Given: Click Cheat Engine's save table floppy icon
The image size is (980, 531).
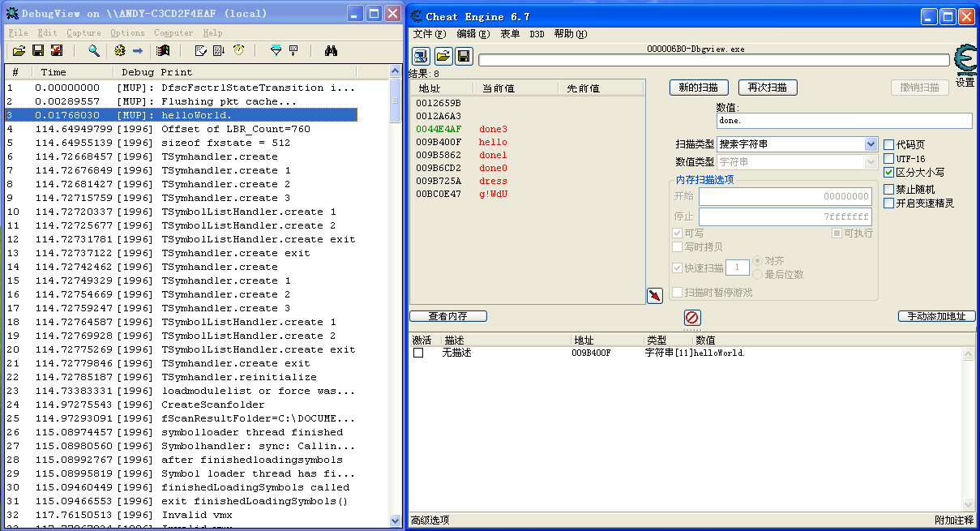Looking at the screenshot, I should (463, 55).
